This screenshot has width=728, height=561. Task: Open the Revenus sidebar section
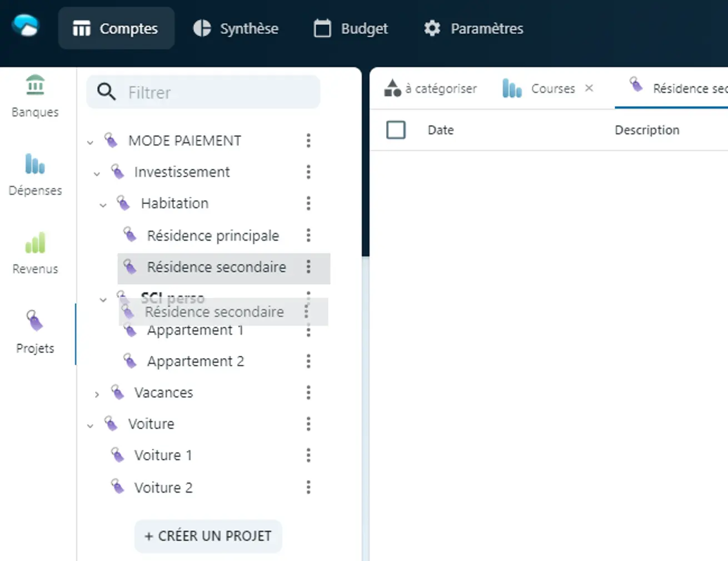(35, 253)
